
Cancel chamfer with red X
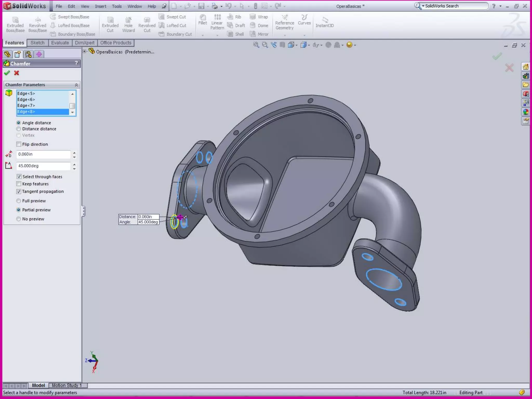[17, 73]
